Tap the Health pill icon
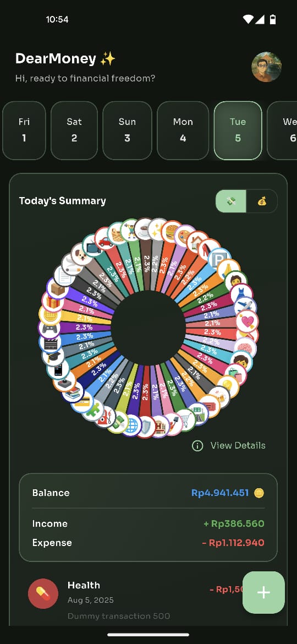The height and width of the screenshot is (644, 297). [43, 593]
